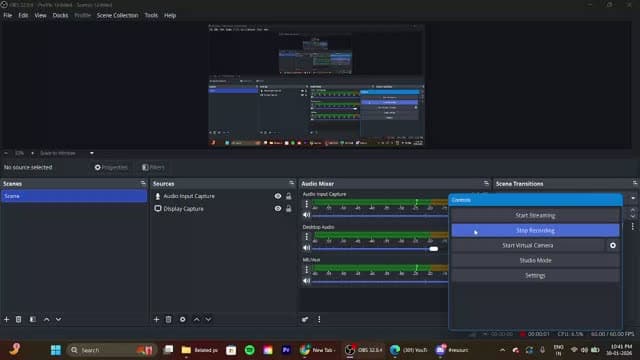This screenshot has height=360, width=640.
Task: Click the preview canvas thumbnail
Action: [x=316, y=85]
